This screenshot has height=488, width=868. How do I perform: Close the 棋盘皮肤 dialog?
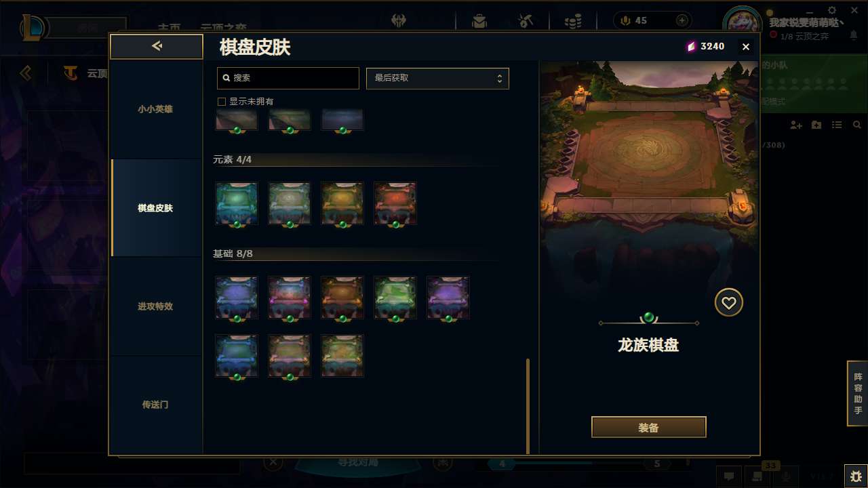(746, 47)
